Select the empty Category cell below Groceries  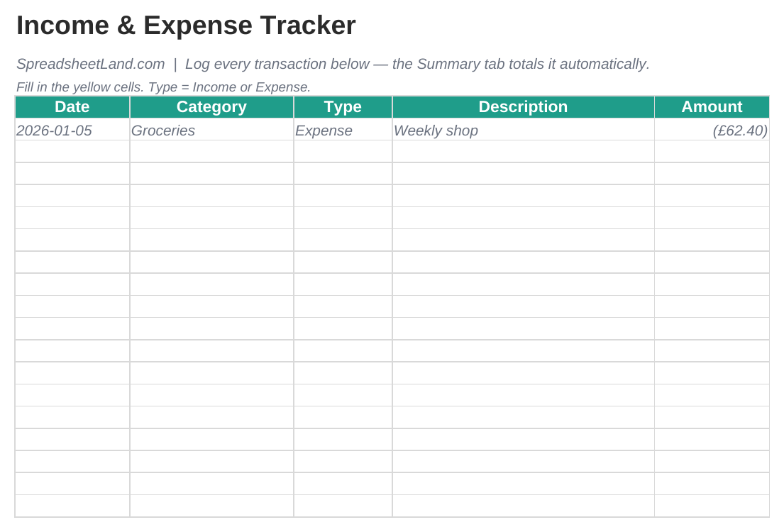211,152
